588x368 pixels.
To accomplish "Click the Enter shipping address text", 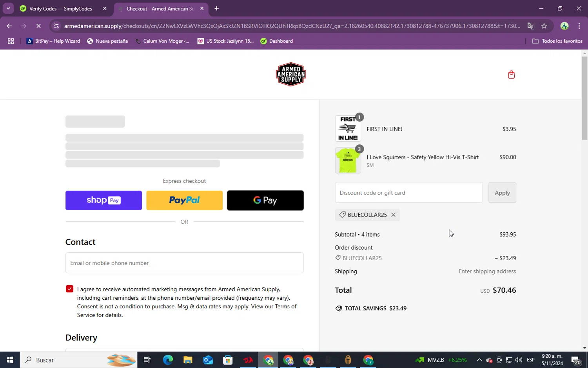I will pyautogui.click(x=487, y=271).
